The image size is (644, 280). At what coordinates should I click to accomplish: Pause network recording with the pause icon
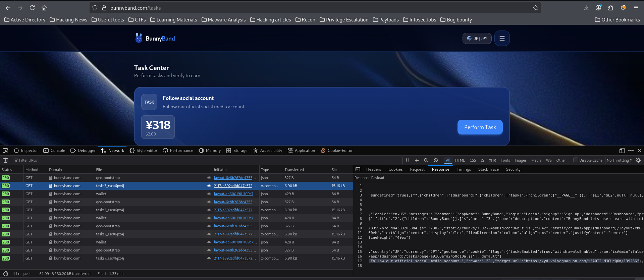408,160
